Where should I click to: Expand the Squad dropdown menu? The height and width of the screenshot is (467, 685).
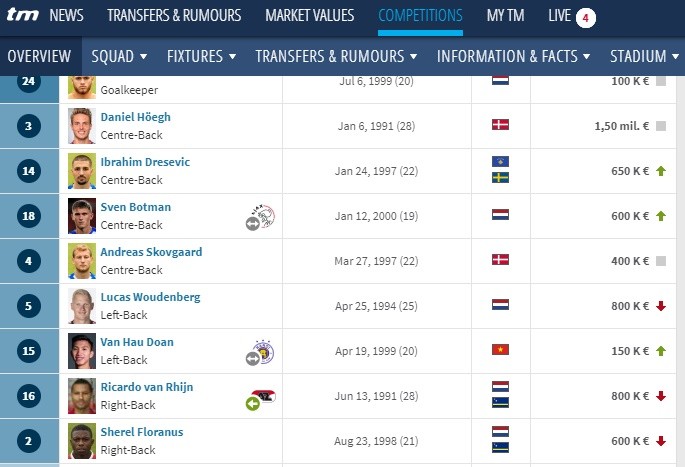click(119, 56)
